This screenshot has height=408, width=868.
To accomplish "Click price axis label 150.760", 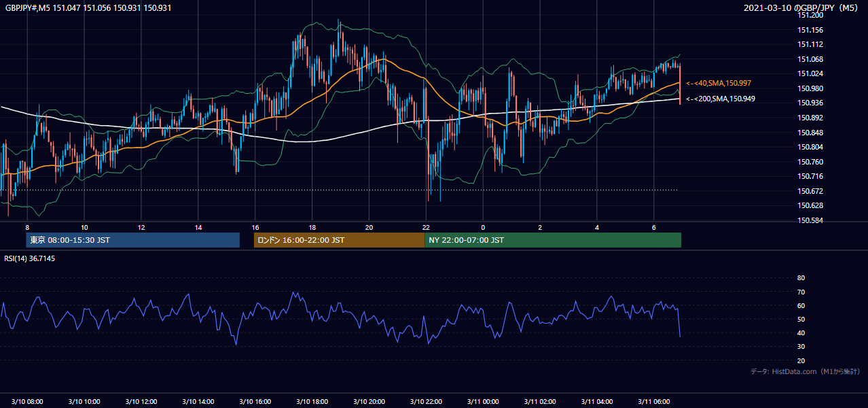I will coord(810,162).
